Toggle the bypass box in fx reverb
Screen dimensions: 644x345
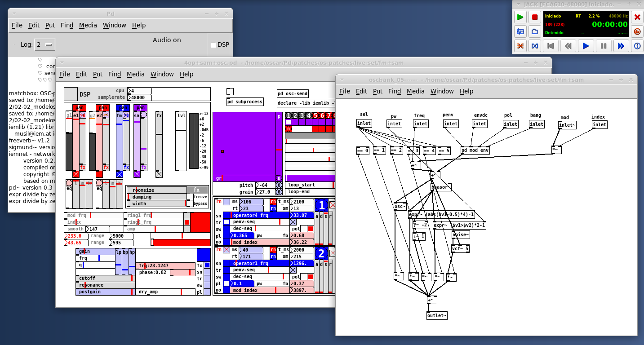[x=190, y=203]
